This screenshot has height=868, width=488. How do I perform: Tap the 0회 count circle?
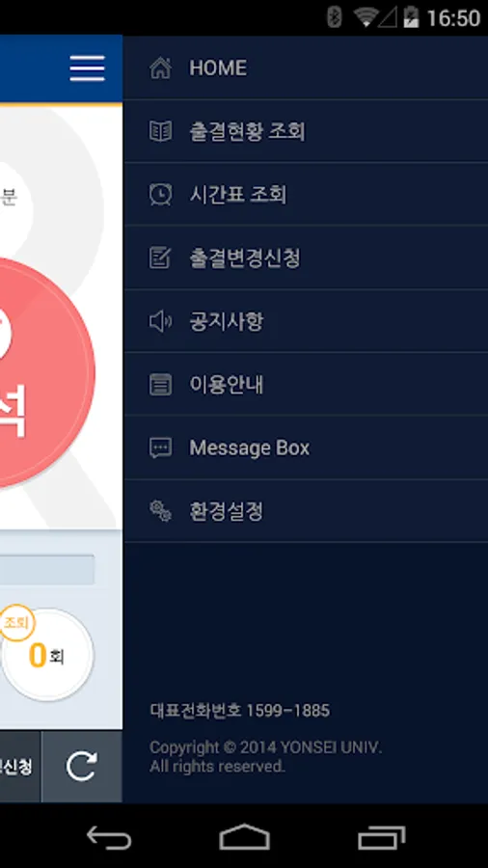click(47, 656)
